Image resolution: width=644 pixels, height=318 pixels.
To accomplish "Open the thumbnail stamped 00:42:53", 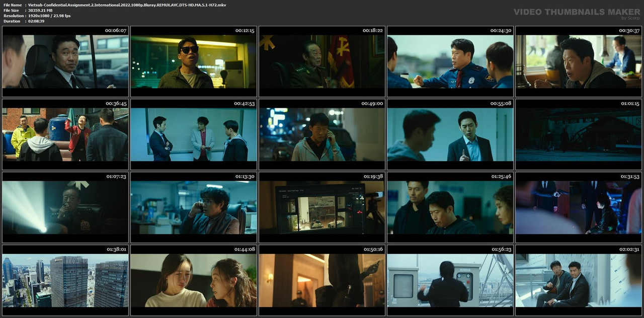I will pos(194,134).
